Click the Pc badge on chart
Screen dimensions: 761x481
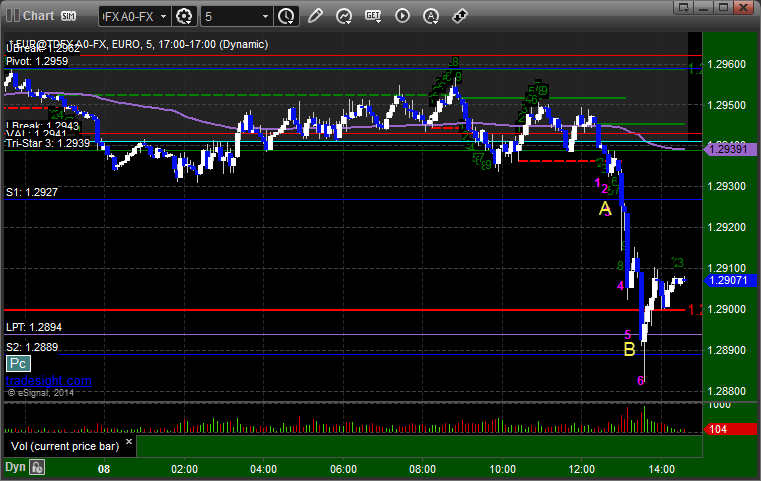pyautogui.click(x=18, y=364)
